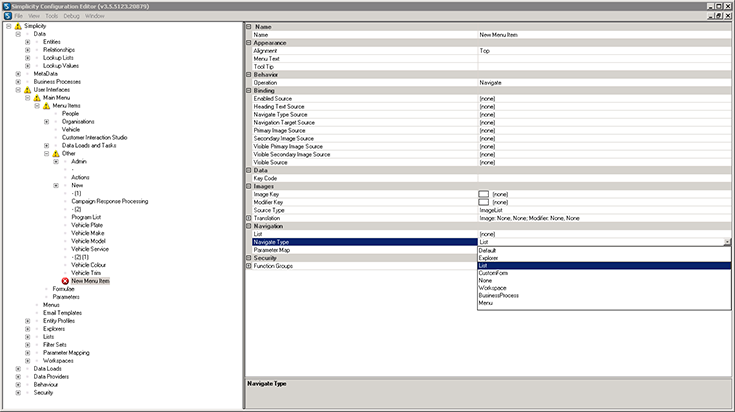Expand the Organisations menu item node
This screenshot has height=412, width=735.
click(x=46, y=122)
